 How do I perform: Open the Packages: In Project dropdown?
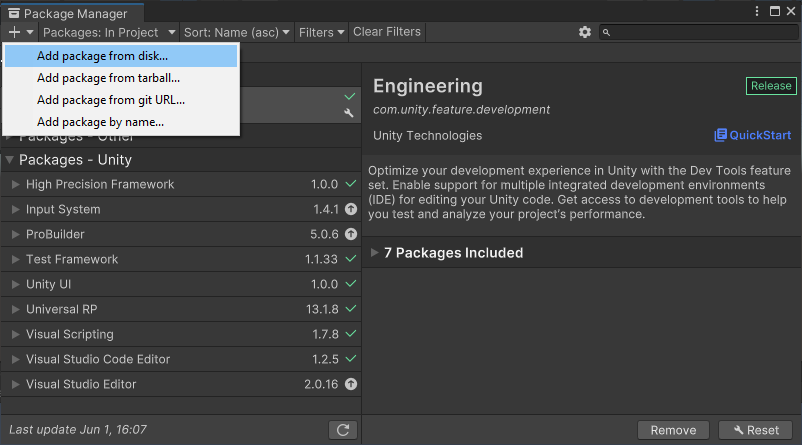pyautogui.click(x=109, y=32)
